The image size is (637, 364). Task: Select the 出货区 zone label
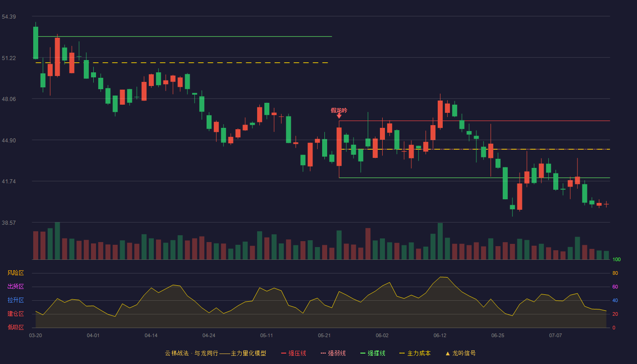(x=15, y=287)
